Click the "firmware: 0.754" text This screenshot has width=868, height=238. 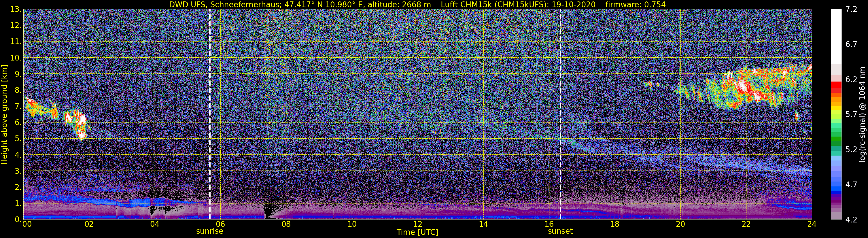coord(636,4)
